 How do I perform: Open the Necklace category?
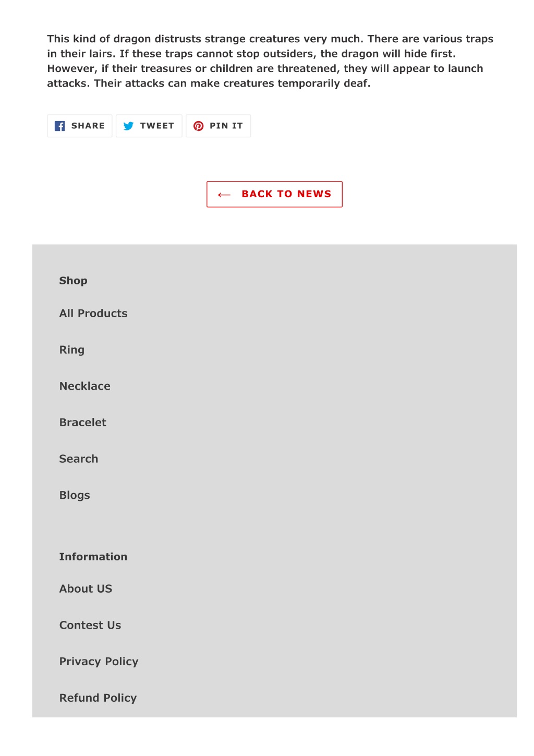click(85, 386)
